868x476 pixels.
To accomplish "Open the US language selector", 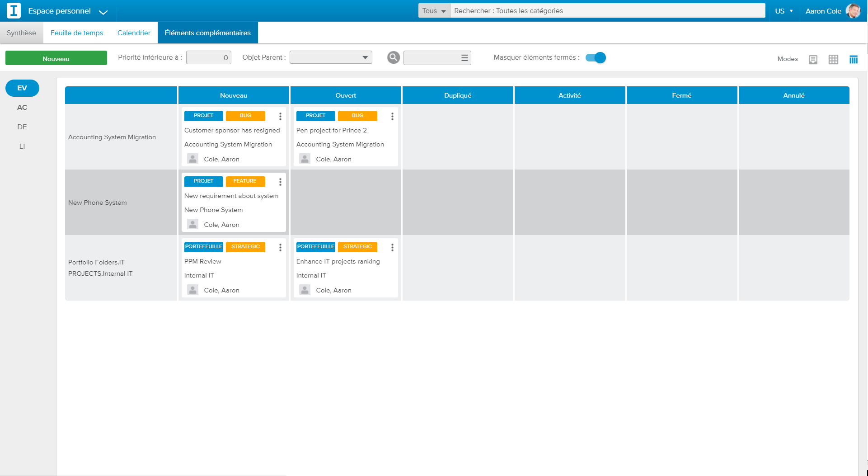I will (784, 10).
